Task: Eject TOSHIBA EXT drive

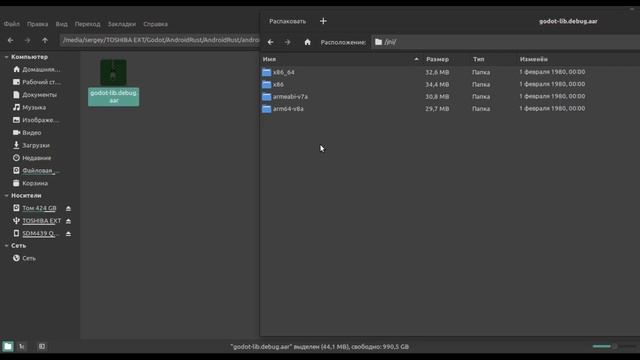Action: click(68, 221)
